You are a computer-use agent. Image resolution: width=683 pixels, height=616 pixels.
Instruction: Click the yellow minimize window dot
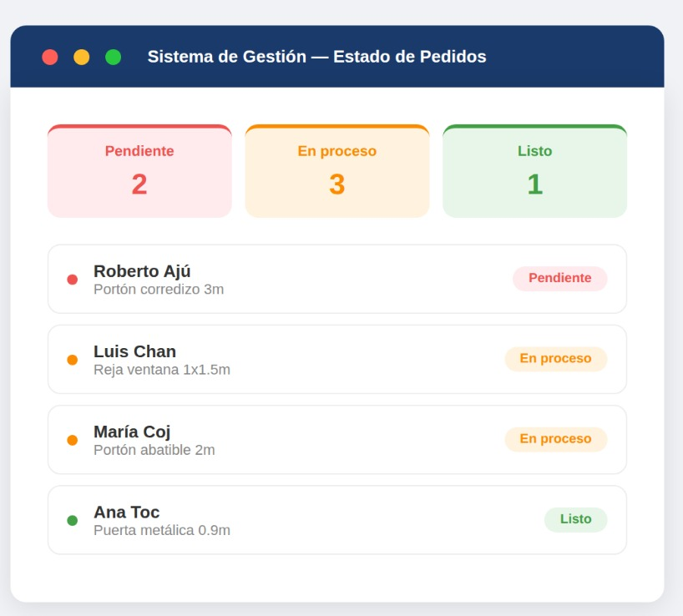click(82, 57)
